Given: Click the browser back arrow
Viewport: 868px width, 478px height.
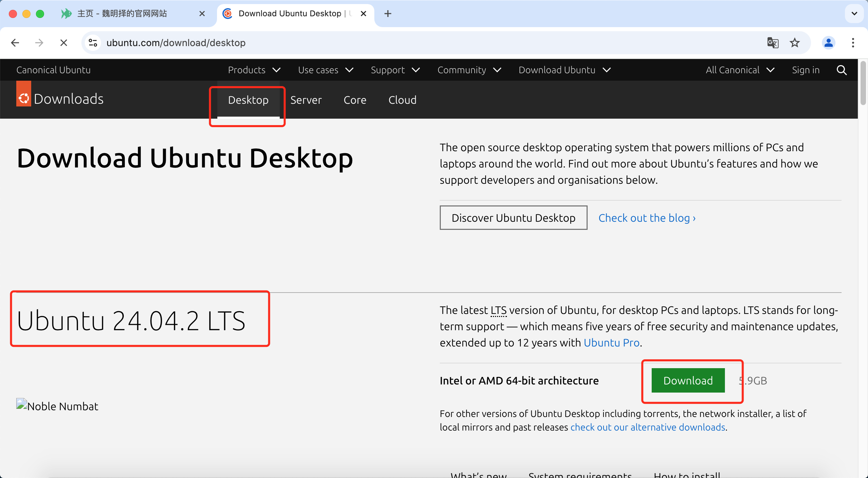Looking at the screenshot, I should pos(15,43).
